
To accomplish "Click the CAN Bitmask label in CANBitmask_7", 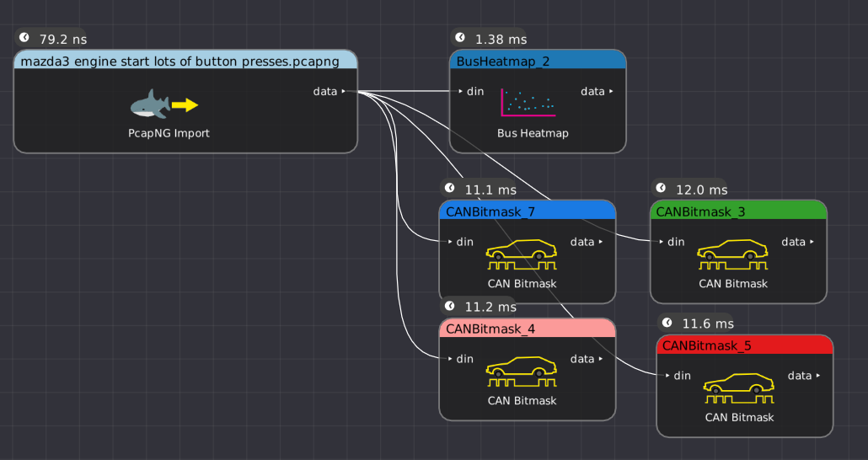I will click(x=522, y=283).
